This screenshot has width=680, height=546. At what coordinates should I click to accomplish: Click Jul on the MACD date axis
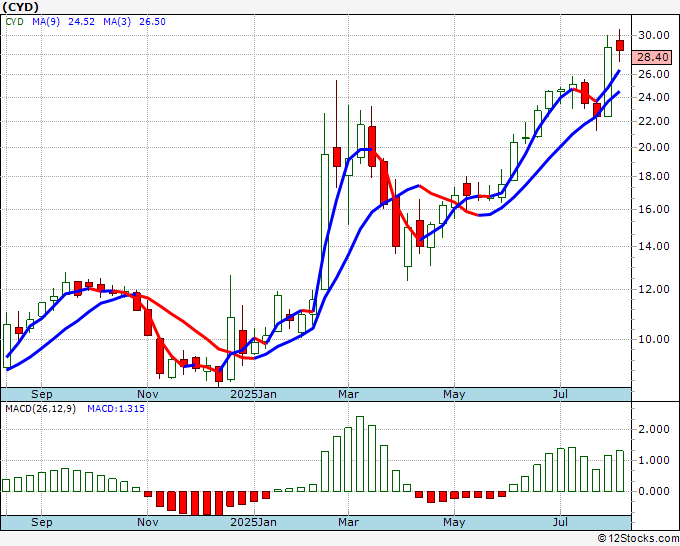560,522
